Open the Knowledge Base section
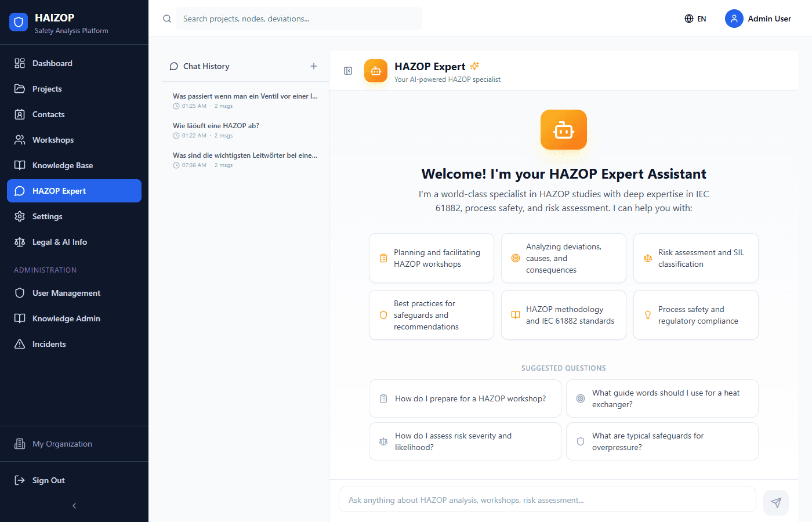The width and height of the screenshot is (812, 522). pos(63,165)
